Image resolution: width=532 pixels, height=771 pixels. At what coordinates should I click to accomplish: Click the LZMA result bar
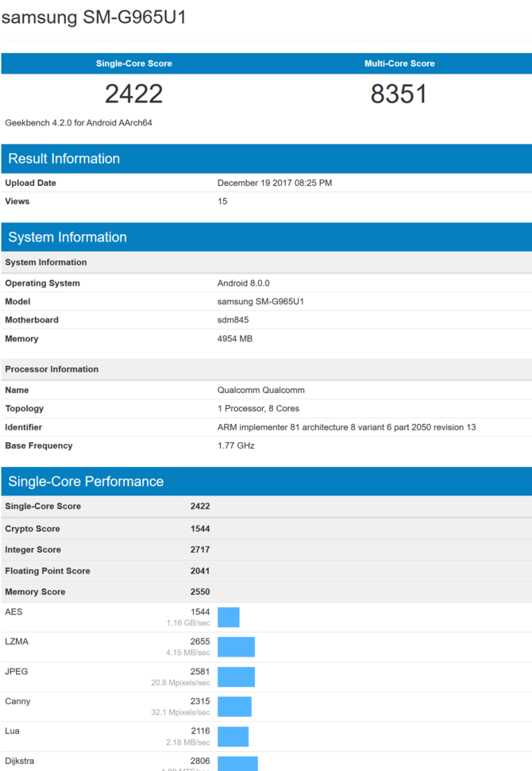pyautogui.click(x=237, y=647)
